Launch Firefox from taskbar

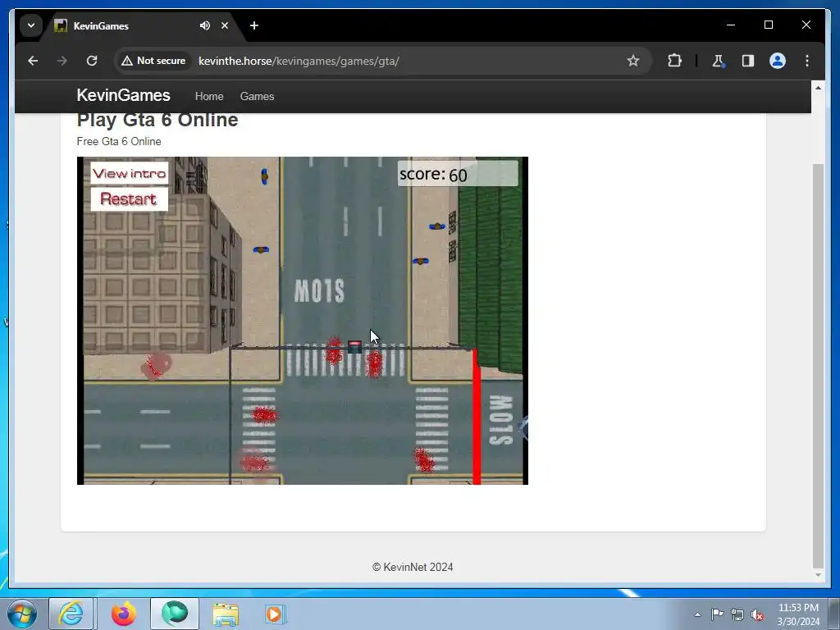pyautogui.click(x=123, y=614)
